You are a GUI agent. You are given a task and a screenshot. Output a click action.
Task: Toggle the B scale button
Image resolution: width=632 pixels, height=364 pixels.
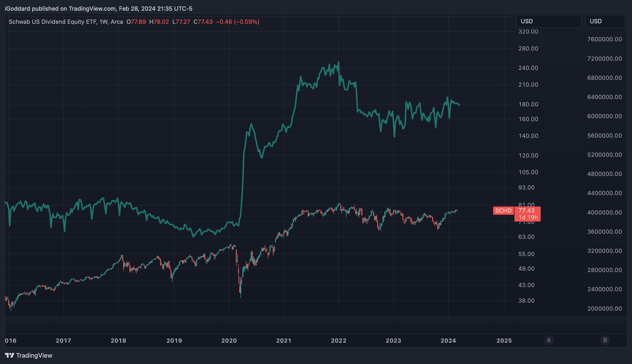pos(605,340)
